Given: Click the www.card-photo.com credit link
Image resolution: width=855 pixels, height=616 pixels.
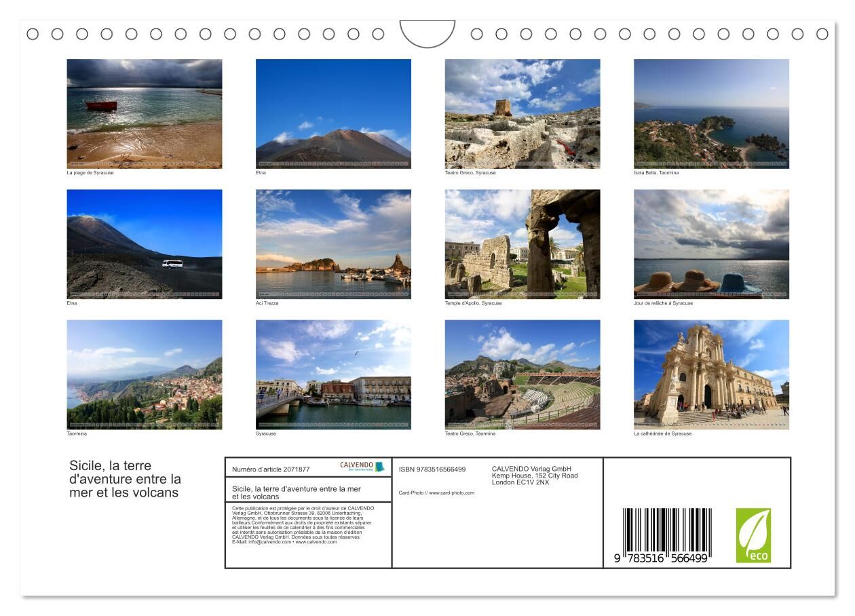Looking at the screenshot, I should point(451,493).
